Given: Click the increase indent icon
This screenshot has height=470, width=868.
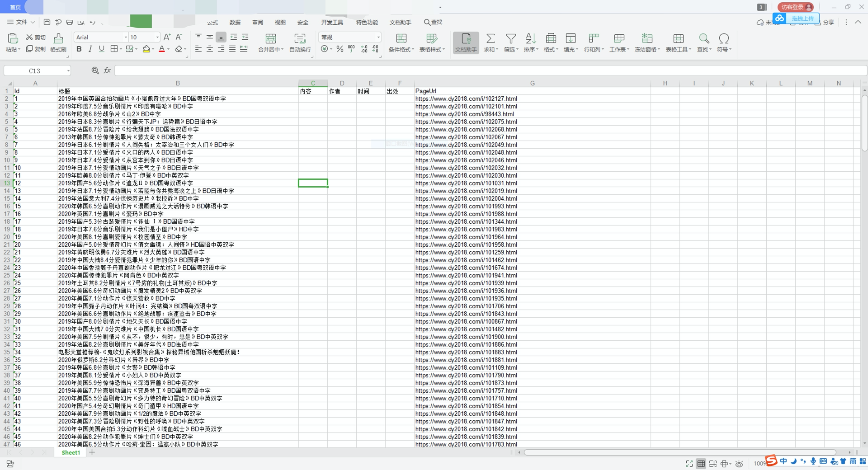Looking at the screenshot, I should (x=245, y=37).
